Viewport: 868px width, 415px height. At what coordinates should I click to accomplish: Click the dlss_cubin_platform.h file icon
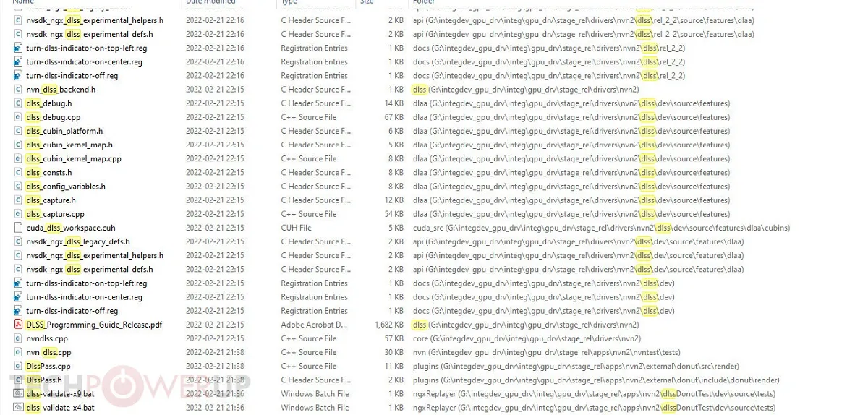[x=19, y=131]
